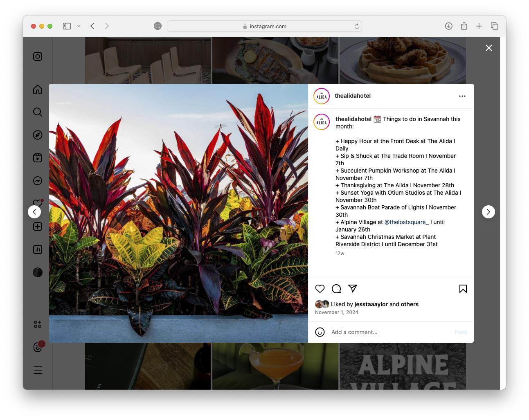Open Explore compass icon
529x420 pixels.
38,135
